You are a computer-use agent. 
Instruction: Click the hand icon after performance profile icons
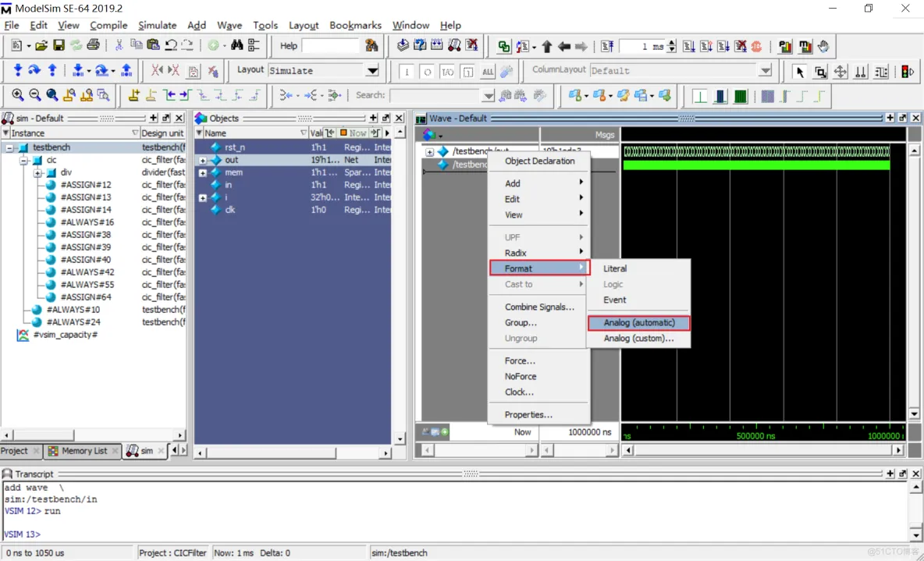coord(823,47)
